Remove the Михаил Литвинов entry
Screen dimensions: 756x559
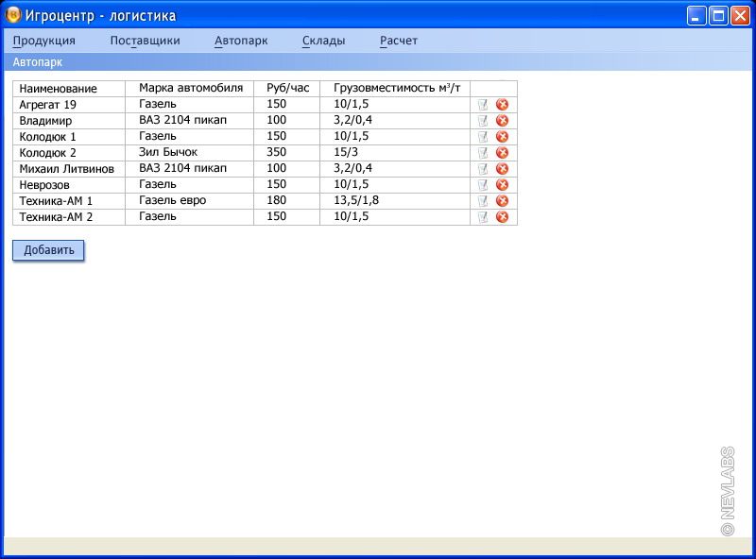pos(502,169)
